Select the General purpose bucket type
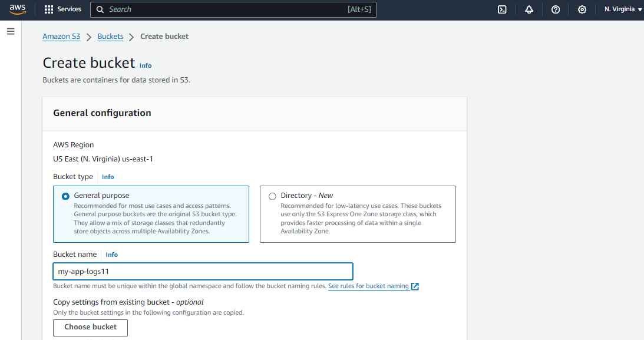This screenshot has width=644, height=340. click(65, 196)
